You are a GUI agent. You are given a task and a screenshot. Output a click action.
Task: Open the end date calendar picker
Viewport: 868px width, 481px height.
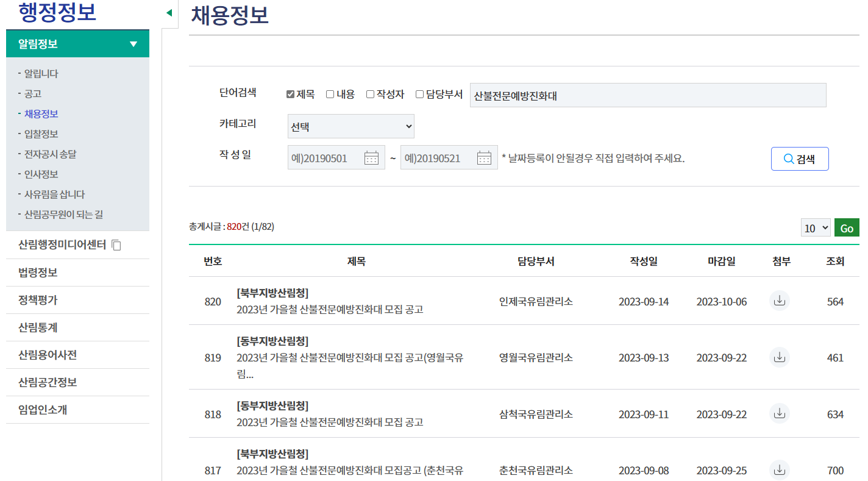pyautogui.click(x=484, y=157)
